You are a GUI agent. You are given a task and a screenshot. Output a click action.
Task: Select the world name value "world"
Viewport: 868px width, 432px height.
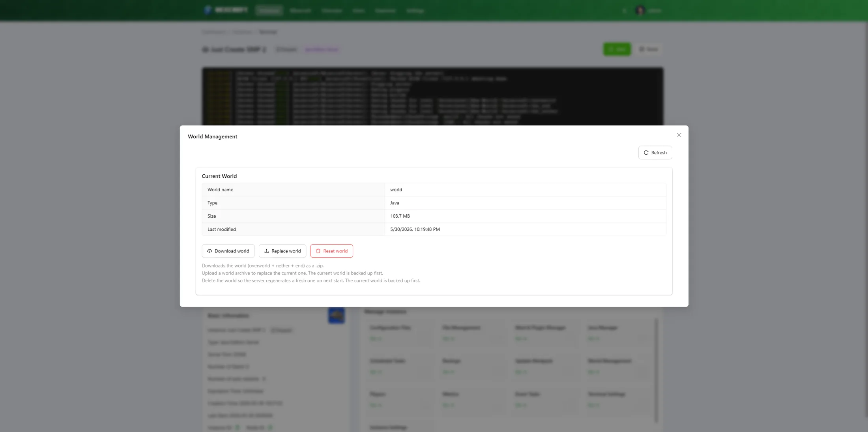click(x=396, y=190)
